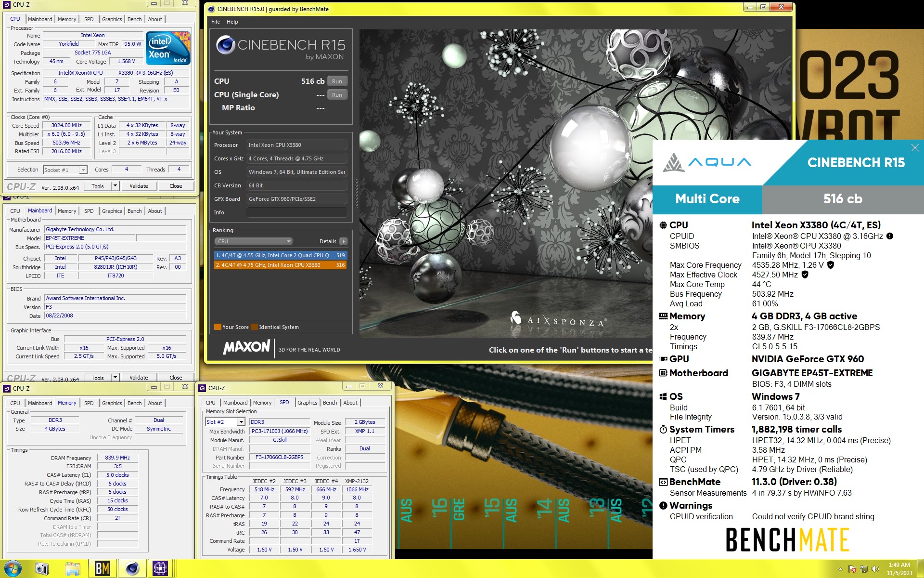924x578 pixels.
Task: Open Windows Explorer folder taskbar icon
Action: [x=73, y=569]
